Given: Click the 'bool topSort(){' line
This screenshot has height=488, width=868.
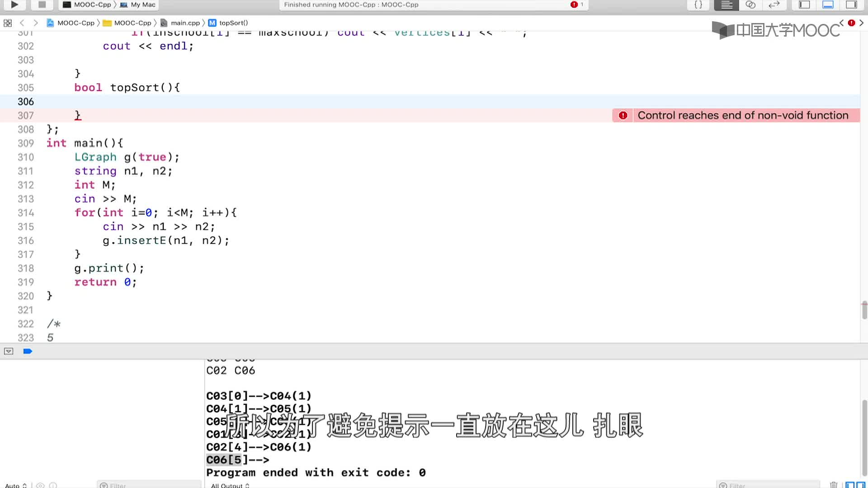Looking at the screenshot, I should point(127,88).
